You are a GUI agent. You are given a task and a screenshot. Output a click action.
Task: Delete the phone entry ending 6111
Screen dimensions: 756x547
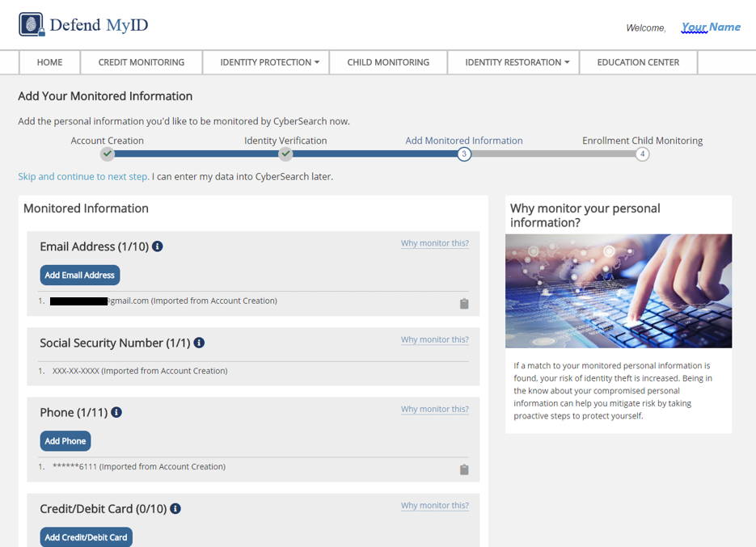tap(464, 469)
